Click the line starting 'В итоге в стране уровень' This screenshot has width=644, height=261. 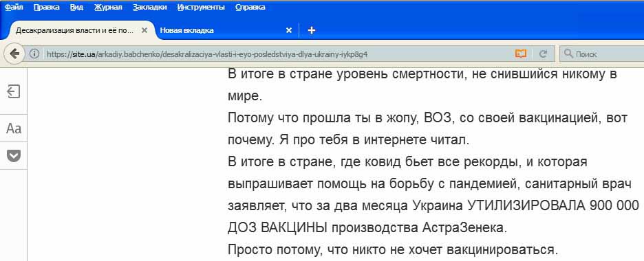[x=422, y=75]
